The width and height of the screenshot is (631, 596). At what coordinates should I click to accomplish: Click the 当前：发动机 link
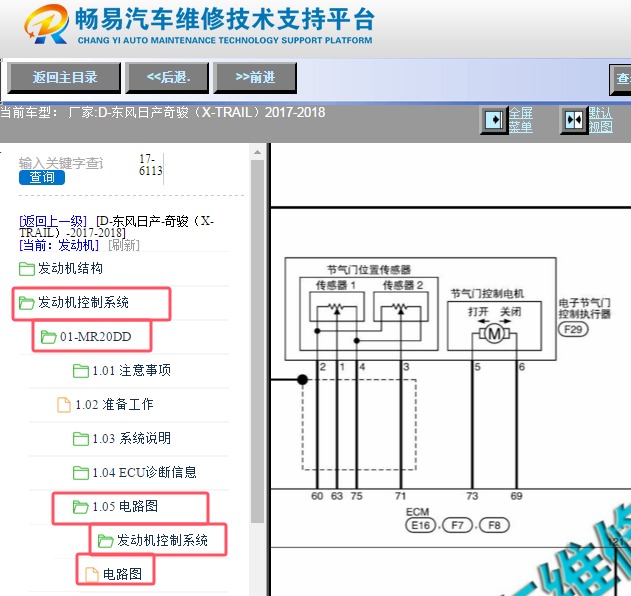point(59,245)
